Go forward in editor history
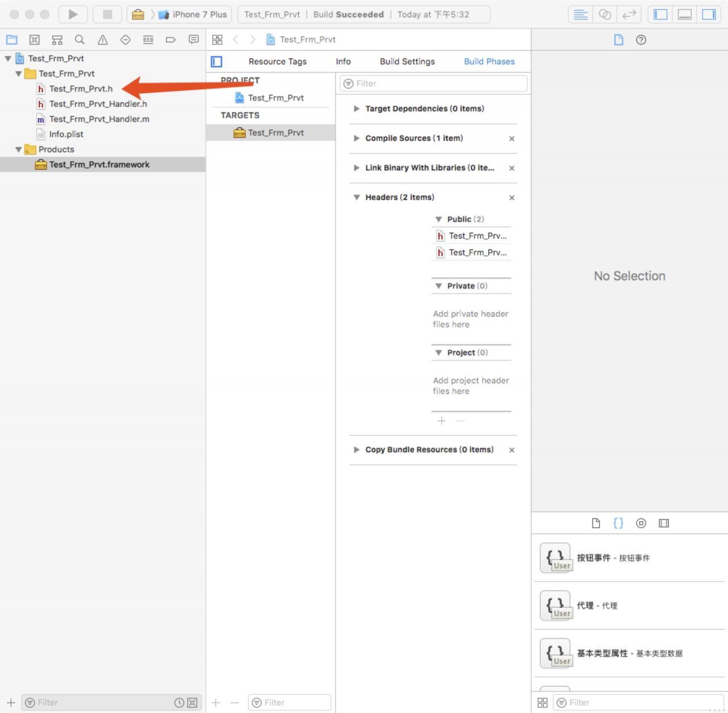This screenshot has height=713, width=728. point(253,40)
